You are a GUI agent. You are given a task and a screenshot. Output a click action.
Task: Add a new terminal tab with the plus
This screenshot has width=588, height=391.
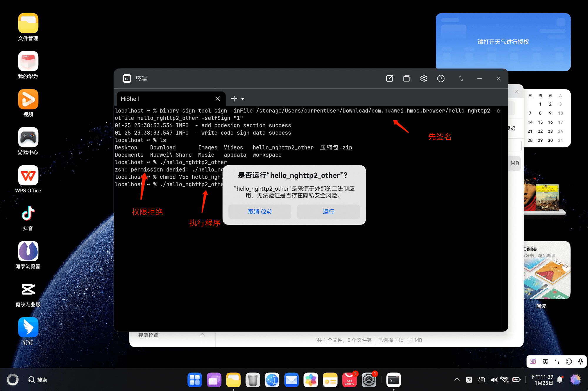point(234,99)
